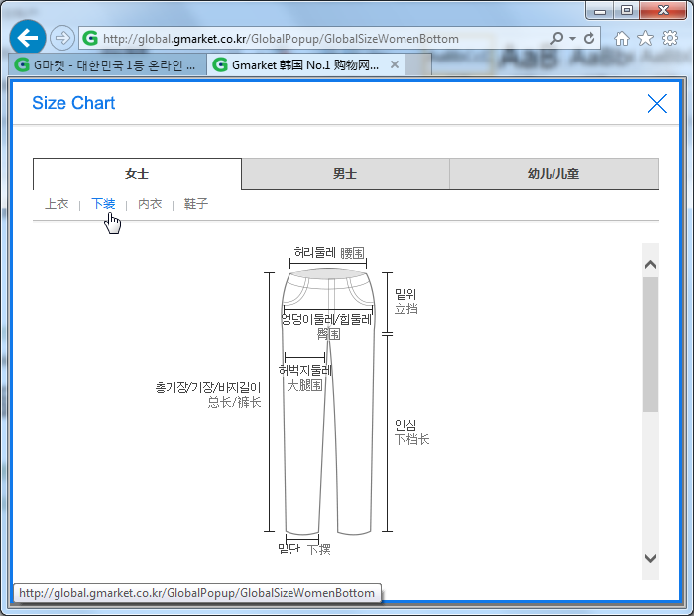This screenshot has height=616, width=694.
Task: Click the browser Forward arrow button
Action: tap(61, 38)
